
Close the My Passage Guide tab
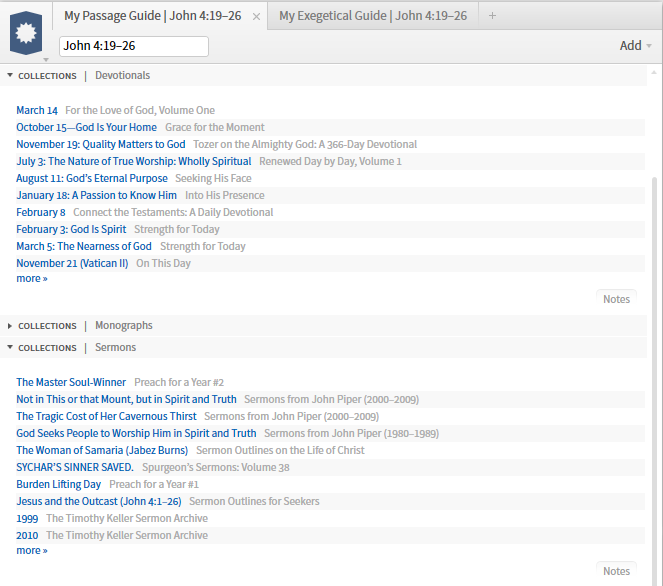tap(256, 16)
